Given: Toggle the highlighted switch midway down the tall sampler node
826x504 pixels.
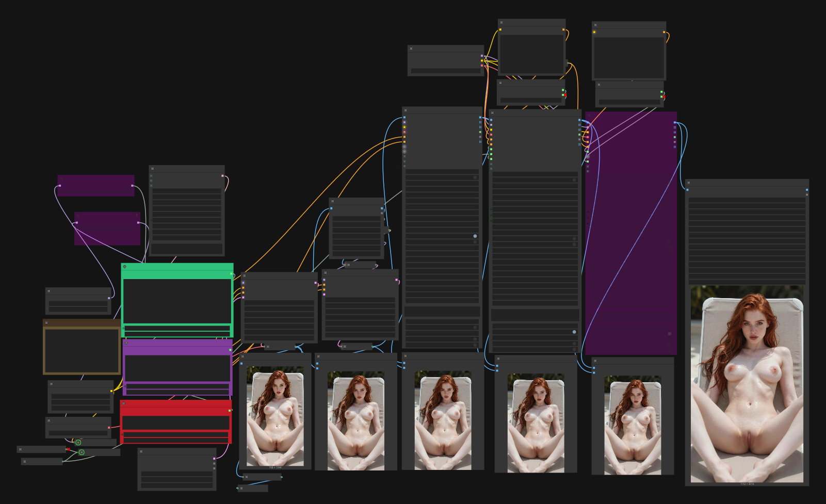Looking at the screenshot, I should click(475, 236).
